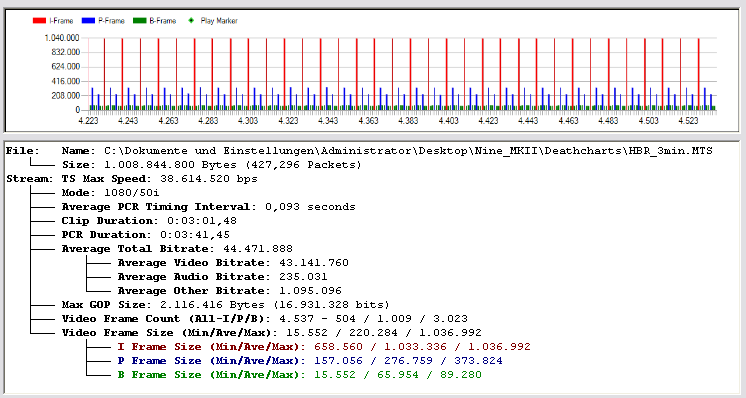Image resolution: width=746 pixels, height=398 pixels.
Task: Click the red I Frame Size line
Action: [324, 347]
